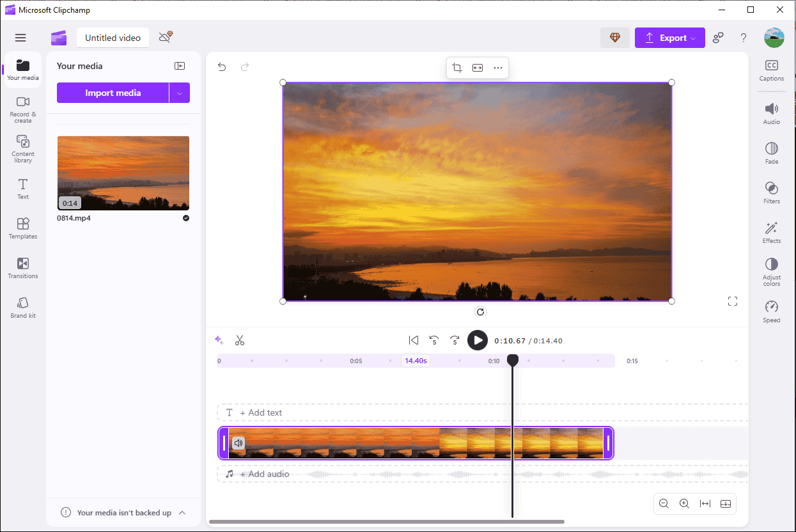Click the Import media button
This screenshot has height=532, width=796.
coord(113,93)
